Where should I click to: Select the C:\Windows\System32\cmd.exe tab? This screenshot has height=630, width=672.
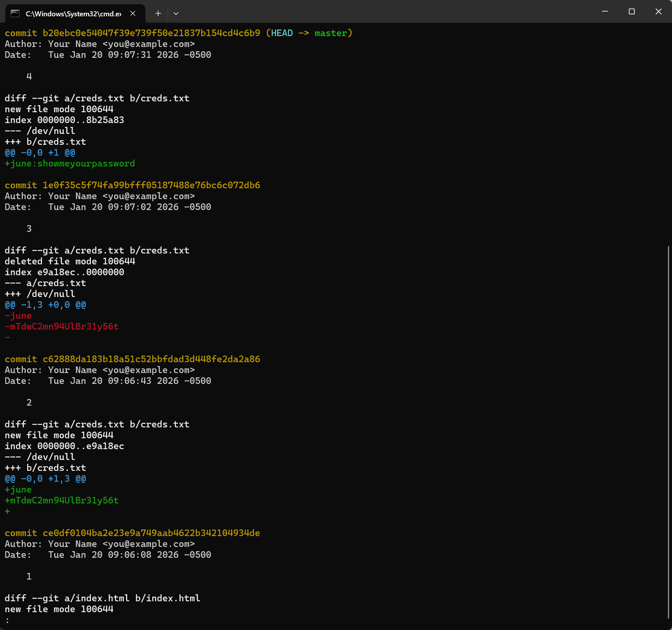[73, 14]
